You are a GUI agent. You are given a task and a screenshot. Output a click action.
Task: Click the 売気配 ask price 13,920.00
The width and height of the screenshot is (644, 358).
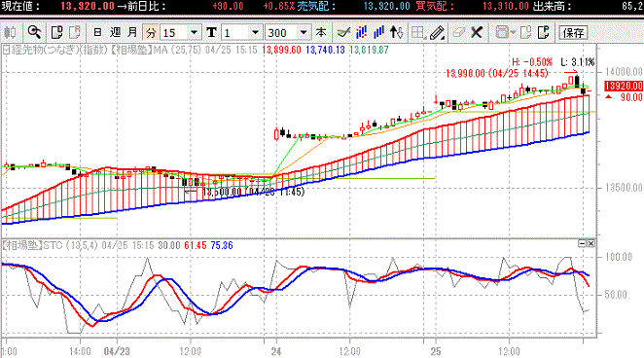(x=387, y=6)
